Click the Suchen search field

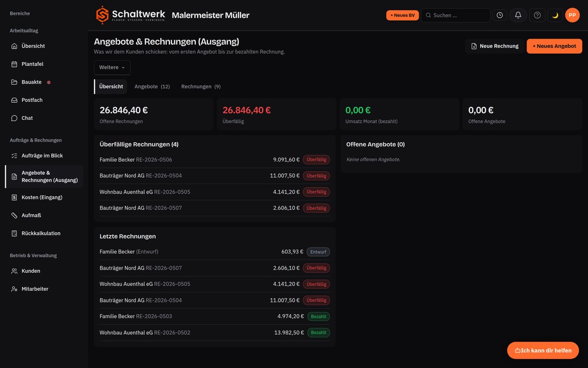coord(455,16)
